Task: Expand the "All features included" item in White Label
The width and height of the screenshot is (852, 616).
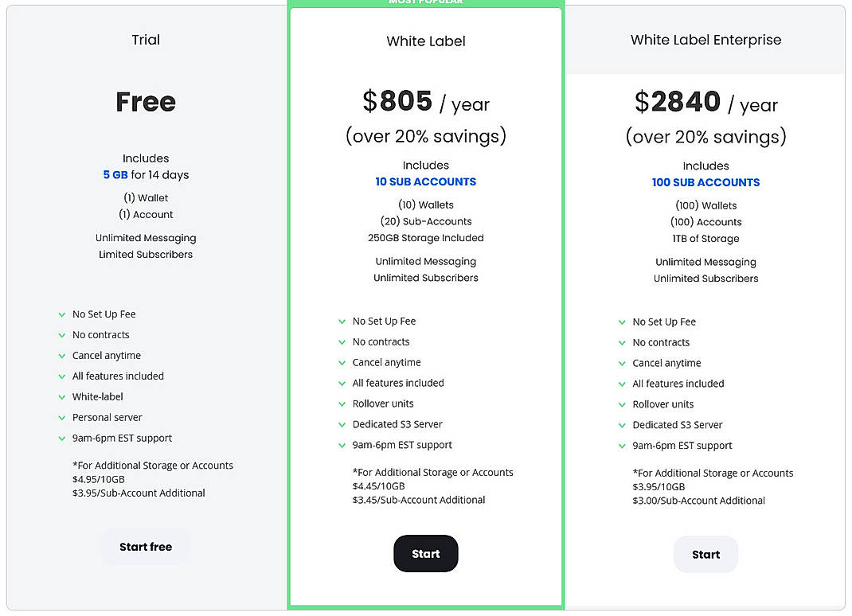Action: tap(340, 383)
